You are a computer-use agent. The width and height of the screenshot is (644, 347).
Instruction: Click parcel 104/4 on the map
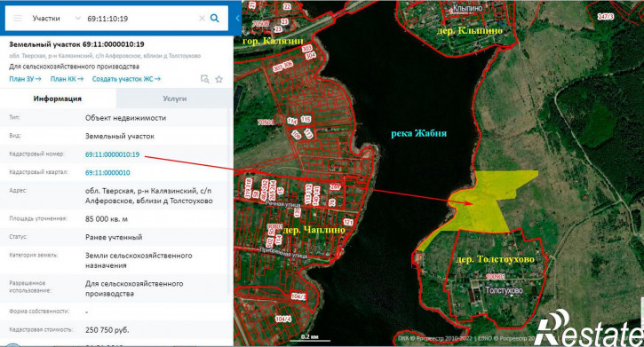tap(283, 319)
